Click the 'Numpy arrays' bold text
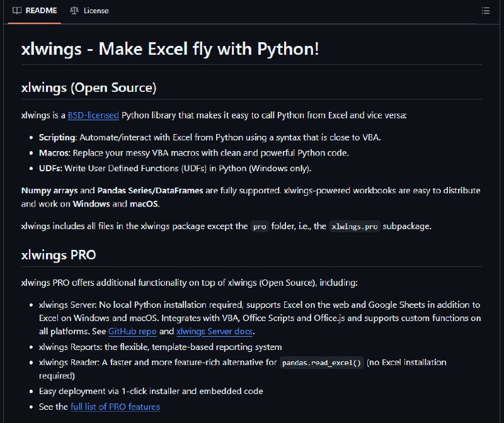 [50, 191]
